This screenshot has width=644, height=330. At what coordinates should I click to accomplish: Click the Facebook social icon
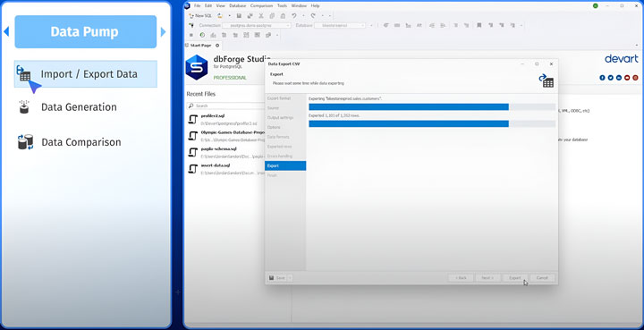coord(602,78)
